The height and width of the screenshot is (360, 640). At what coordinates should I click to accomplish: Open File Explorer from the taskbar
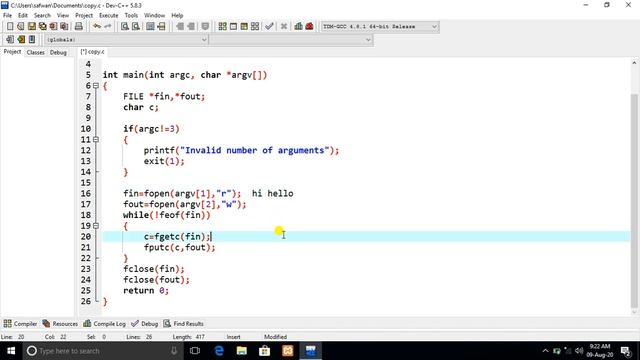[x=242, y=351]
